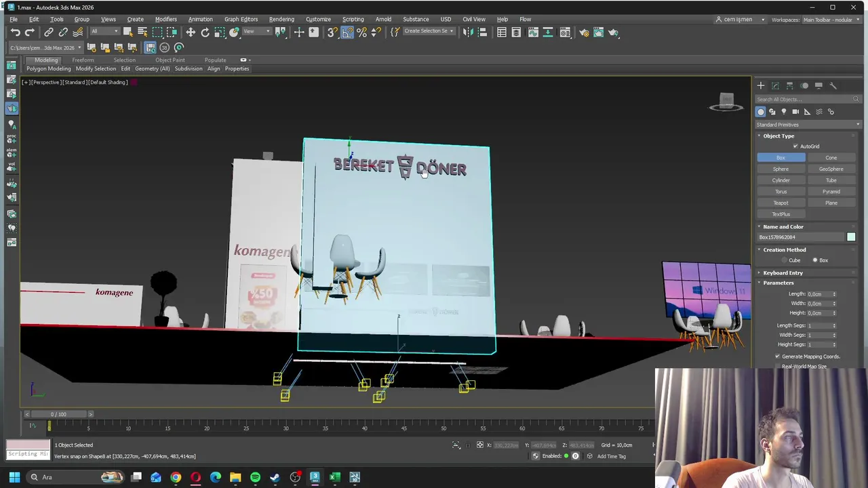Switch to the Utilities wrench tab

tap(833, 85)
